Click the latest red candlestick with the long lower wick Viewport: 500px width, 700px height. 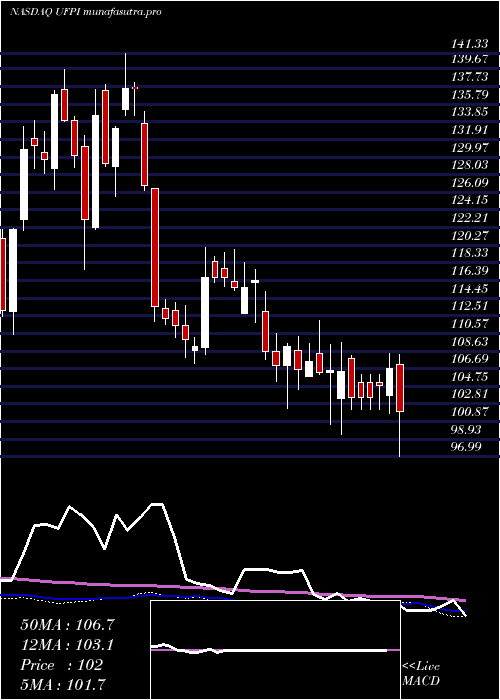pos(400,405)
